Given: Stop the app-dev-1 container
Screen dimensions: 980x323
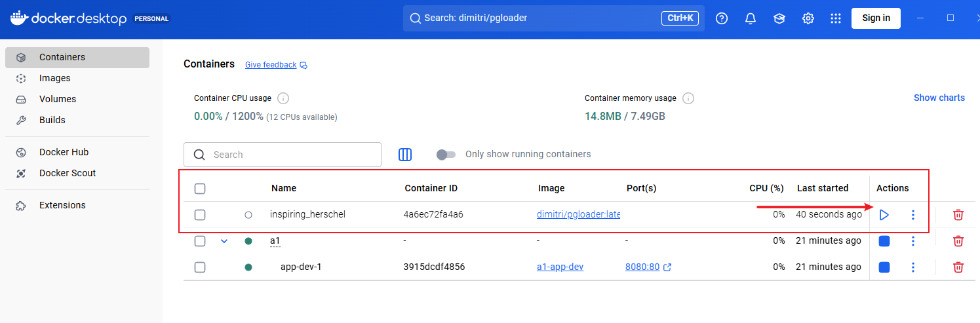Looking at the screenshot, I should (884, 267).
